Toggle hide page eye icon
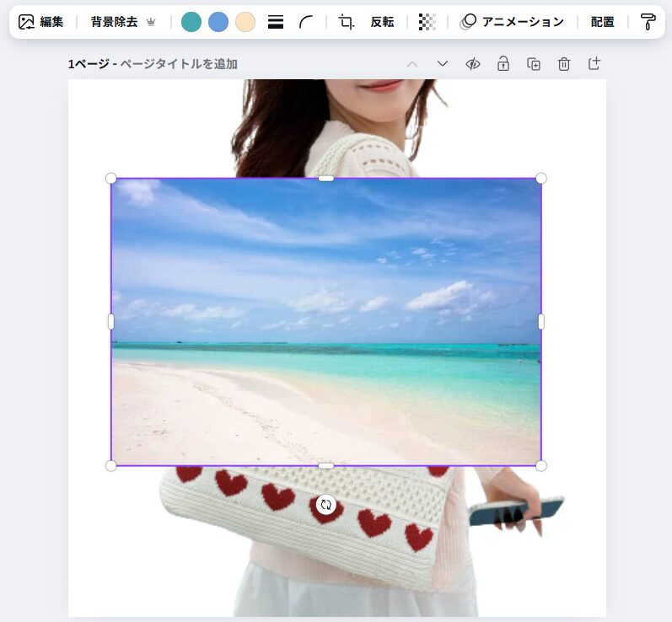The image size is (672, 622). 473,64
